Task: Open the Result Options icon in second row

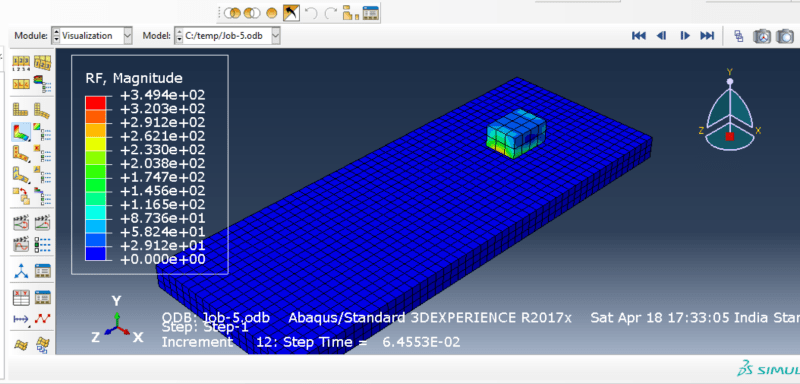Action: 42,83
